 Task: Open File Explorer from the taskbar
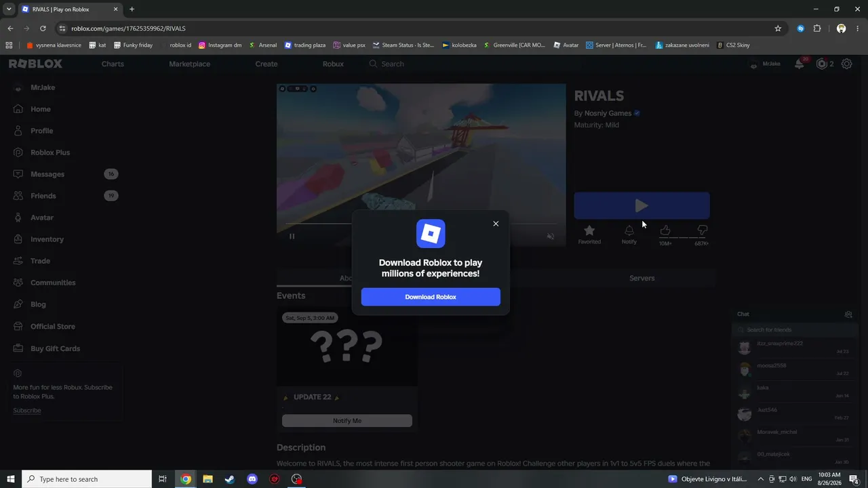pyautogui.click(x=208, y=479)
